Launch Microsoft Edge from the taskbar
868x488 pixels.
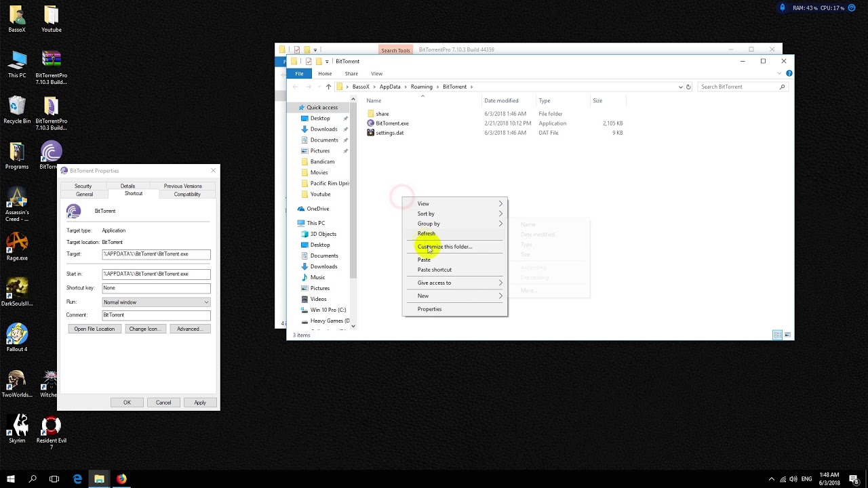[77, 479]
